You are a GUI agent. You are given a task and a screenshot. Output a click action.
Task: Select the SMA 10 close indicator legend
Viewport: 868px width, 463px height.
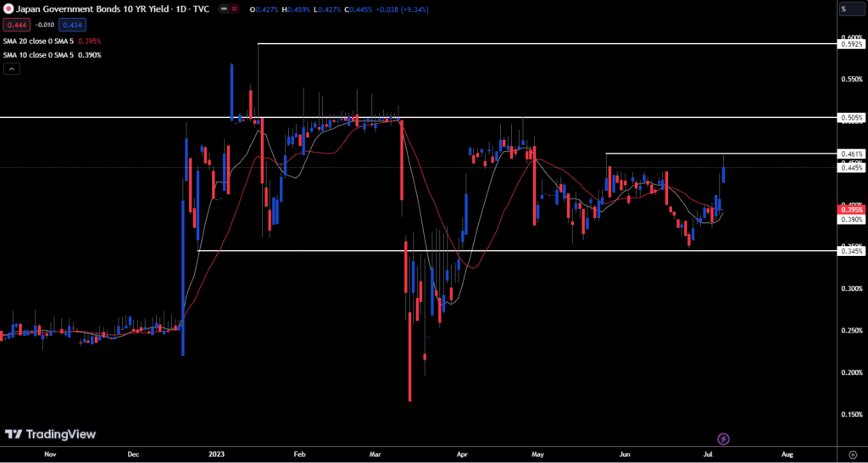[38, 55]
